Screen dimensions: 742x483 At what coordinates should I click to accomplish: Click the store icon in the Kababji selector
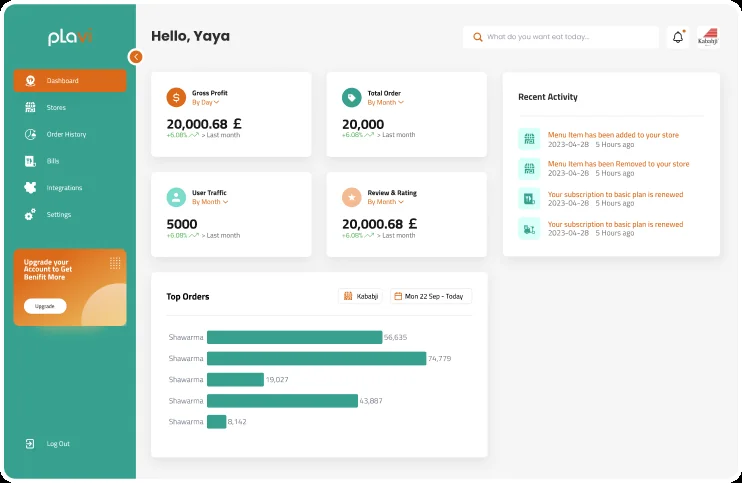[x=348, y=296]
